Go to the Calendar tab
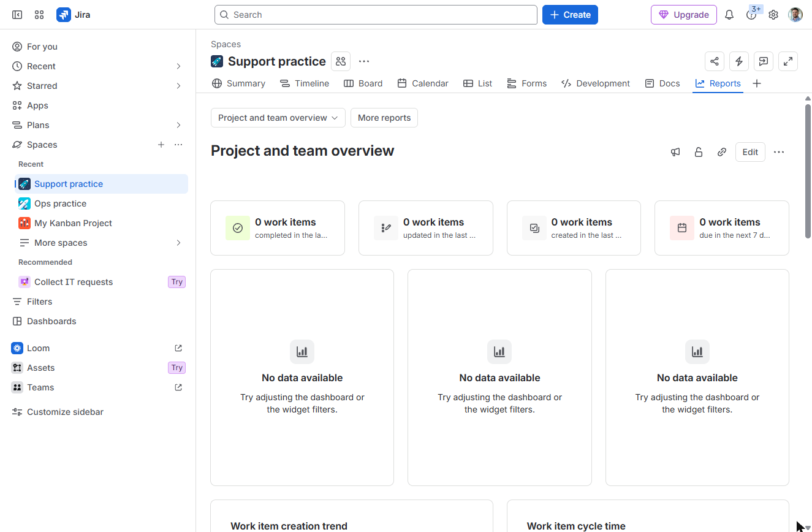 [423, 83]
